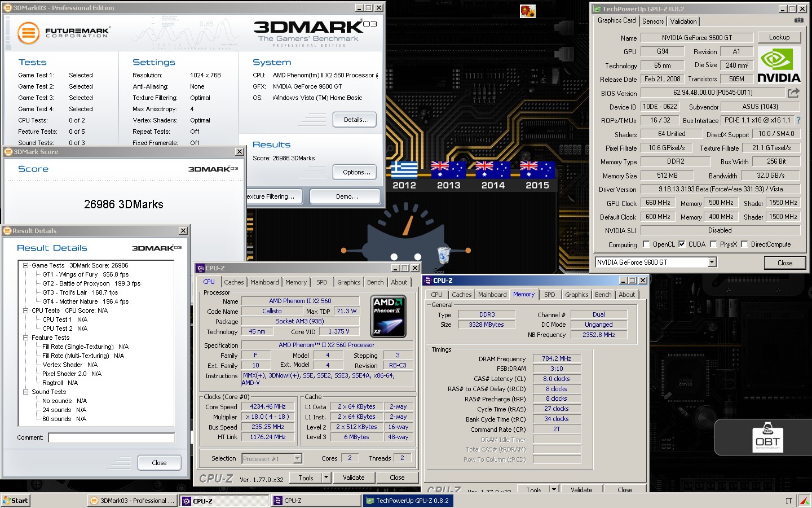Click the BIOS export arrow icon in GPU-Z
The image size is (812, 508).
click(793, 93)
